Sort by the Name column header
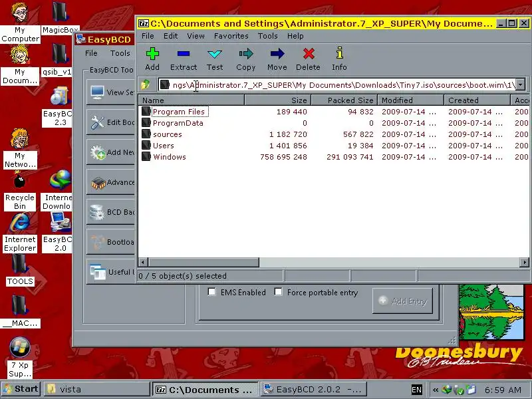 (x=192, y=100)
